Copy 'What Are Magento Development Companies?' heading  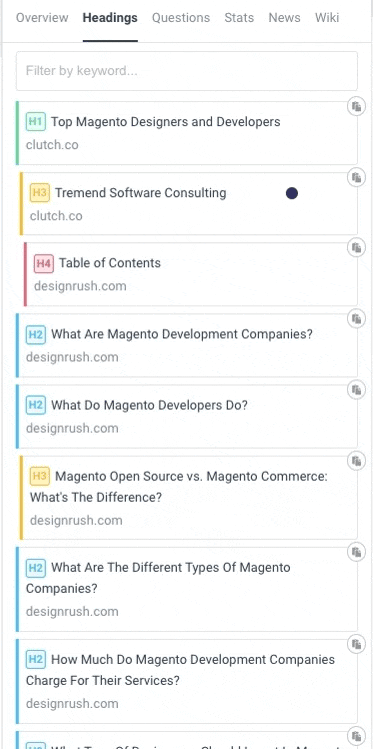tap(356, 319)
